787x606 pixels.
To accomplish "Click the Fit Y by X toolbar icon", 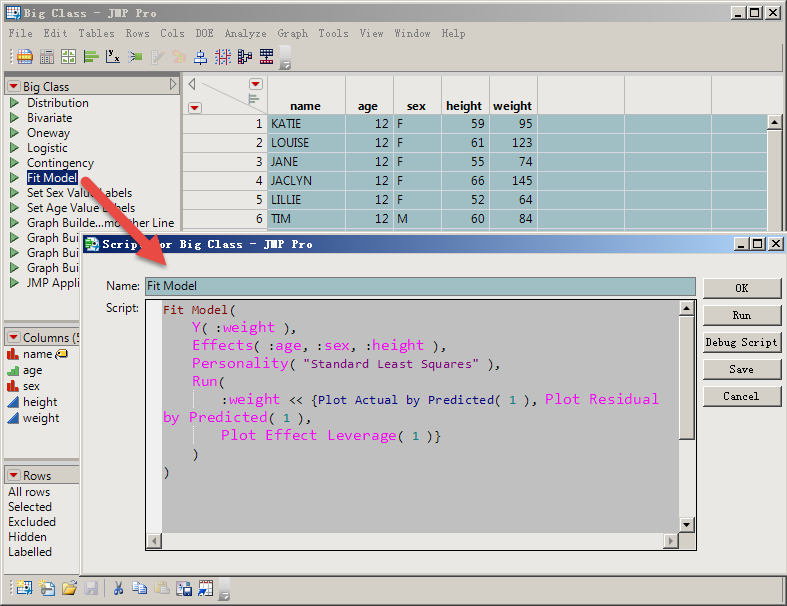I will [x=113, y=57].
